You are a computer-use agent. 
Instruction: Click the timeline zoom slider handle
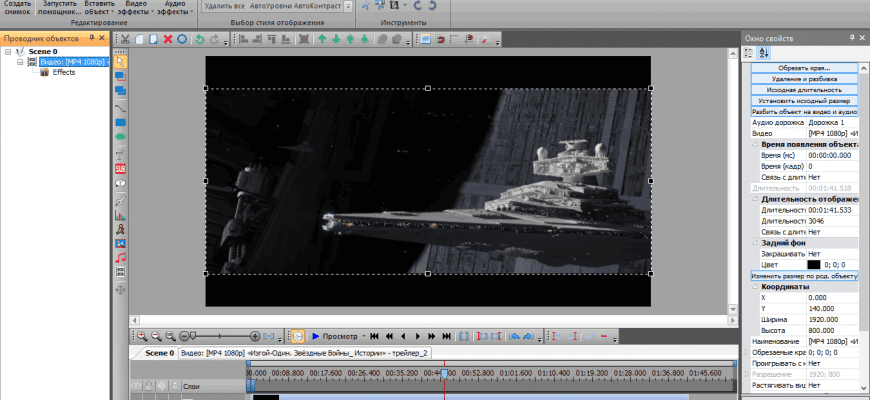pos(193,336)
